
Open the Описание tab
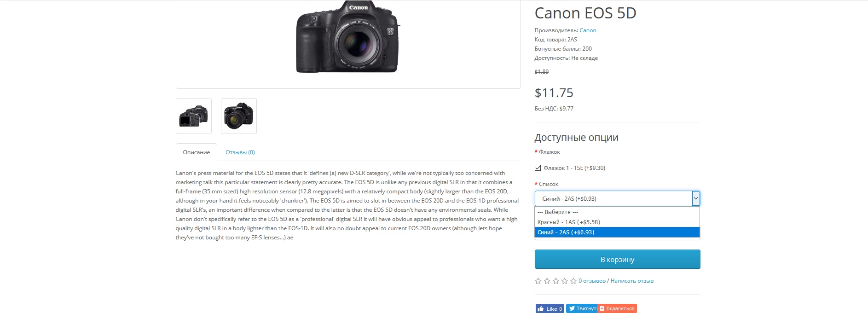tap(197, 152)
